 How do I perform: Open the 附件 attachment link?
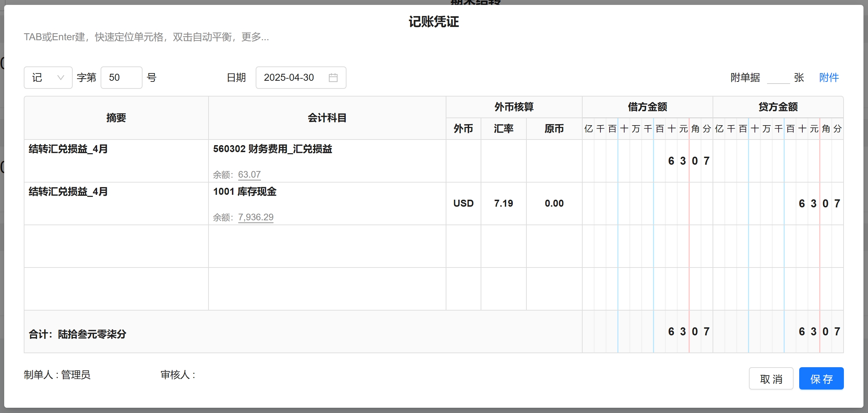tap(829, 78)
